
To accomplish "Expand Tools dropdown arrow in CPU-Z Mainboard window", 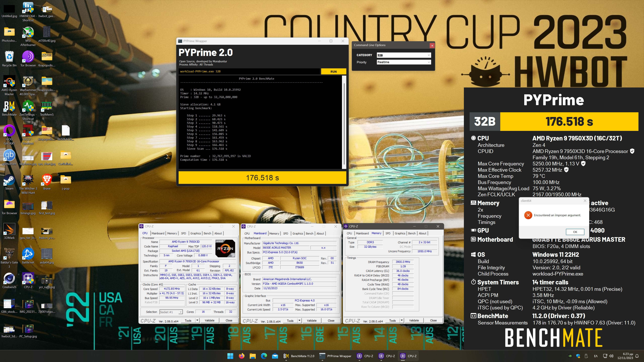I will coord(299,321).
